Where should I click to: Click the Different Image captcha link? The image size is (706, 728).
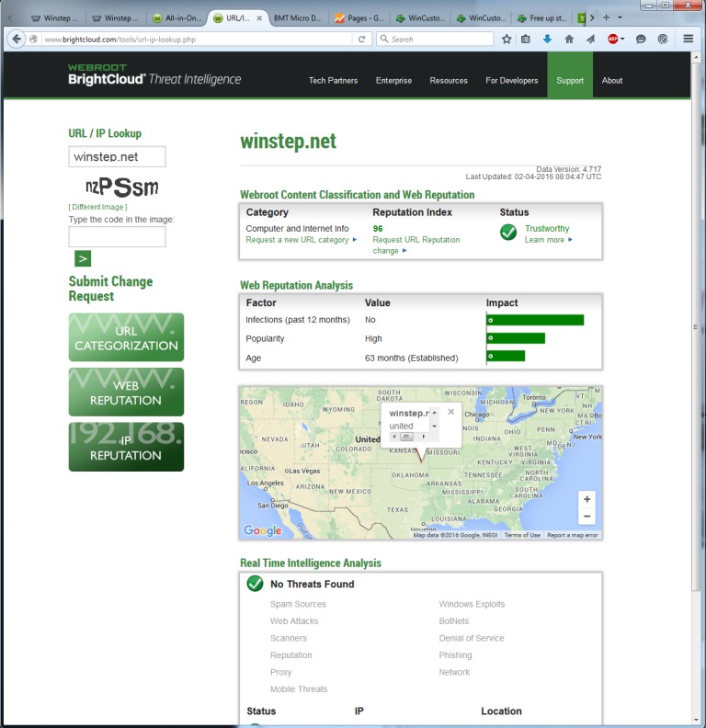click(x=98, y=207)
